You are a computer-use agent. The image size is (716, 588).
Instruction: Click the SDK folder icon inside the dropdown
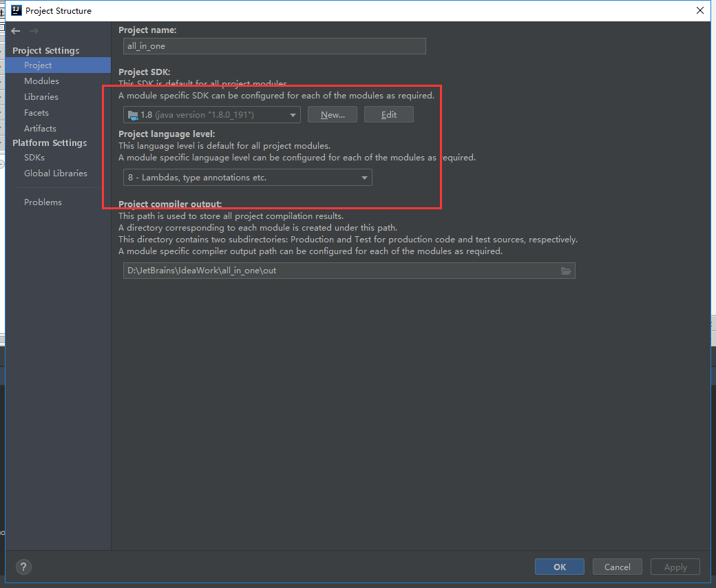click(x=132, y=114)
